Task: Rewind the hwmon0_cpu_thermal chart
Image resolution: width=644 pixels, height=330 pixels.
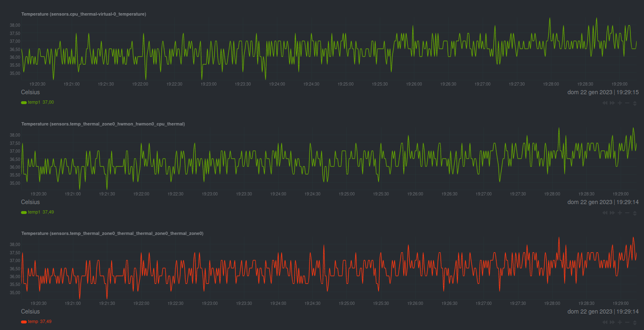Action: click(x=605, y=213)
